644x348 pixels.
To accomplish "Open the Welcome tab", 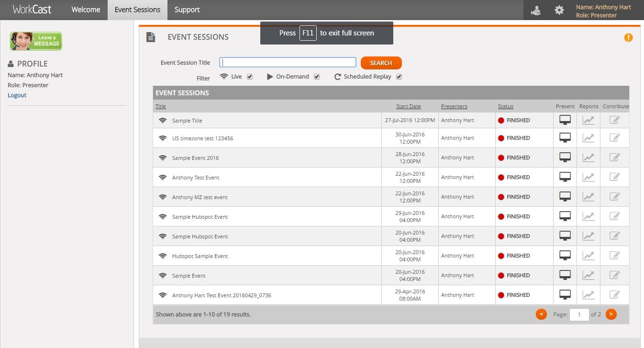I will click(x=86, y=10).
